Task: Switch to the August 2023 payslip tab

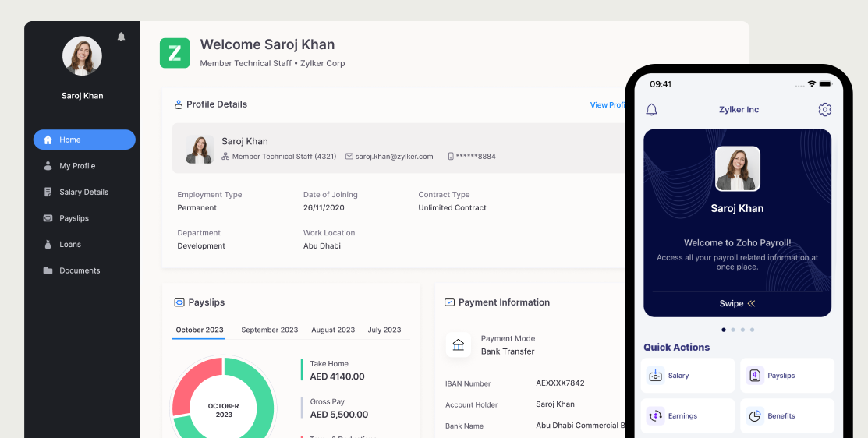Action: tap(333, 330)
